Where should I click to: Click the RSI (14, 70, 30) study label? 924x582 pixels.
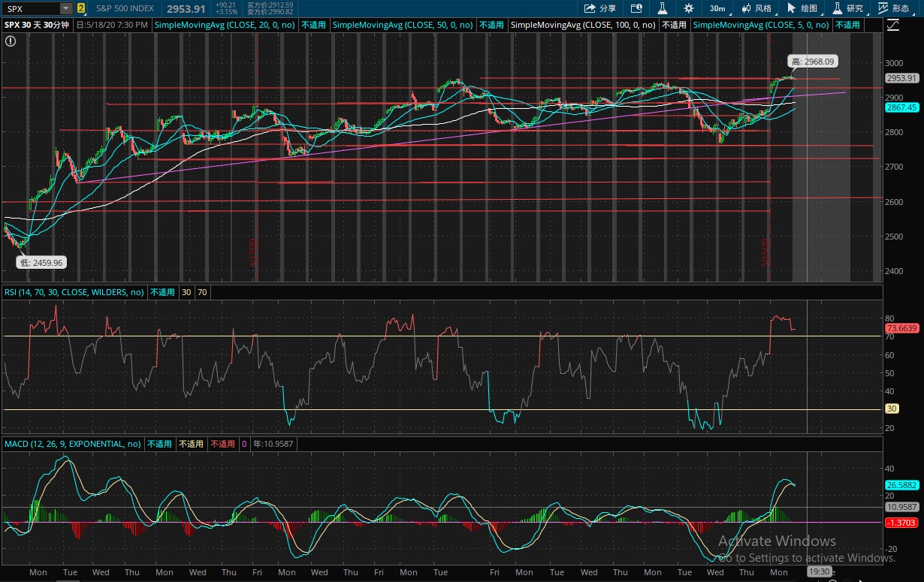coord(74,292)
